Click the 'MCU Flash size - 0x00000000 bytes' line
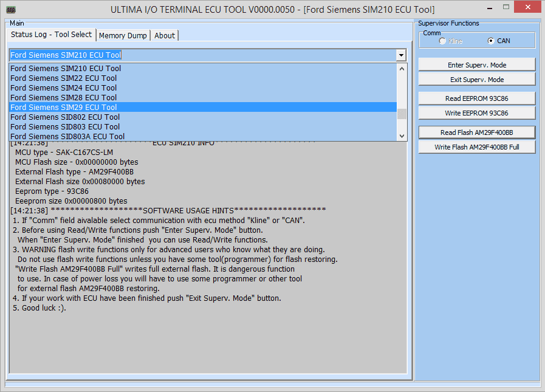The width and height of the screenshot is (545, 392). [77, 162]
